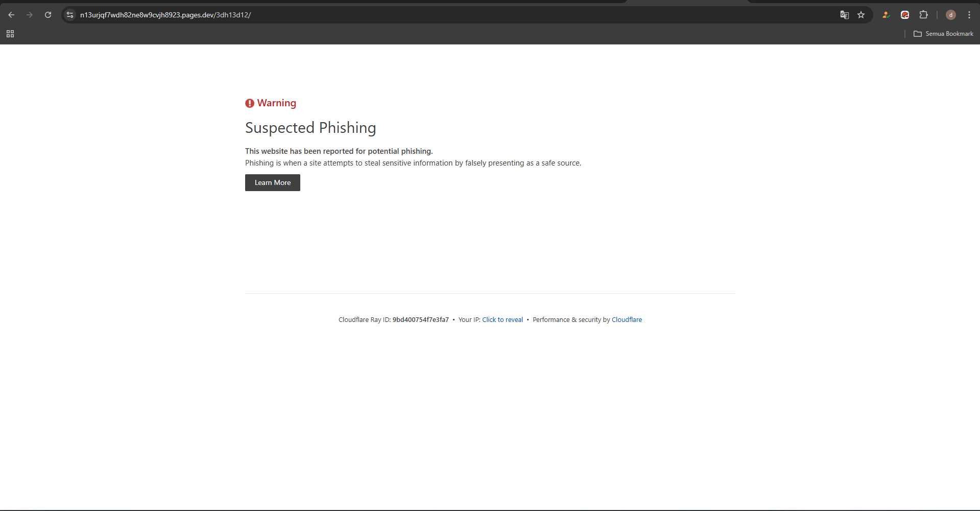Click 'Performance & security by' footer text

click(571, 320)
